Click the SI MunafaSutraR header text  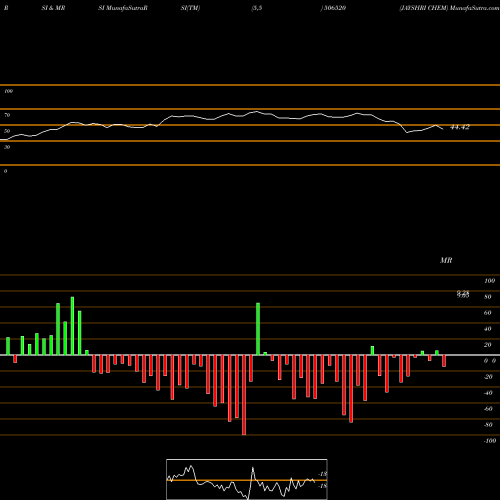coord(123,8)
